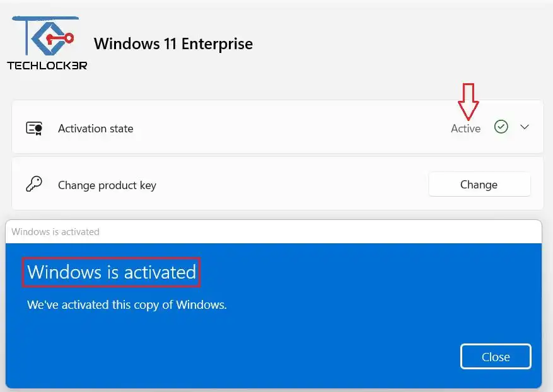The height and width of the screenshot is (392, 553).
Task: Click the key icon beside Change product key
Action: tap(34, 185)
